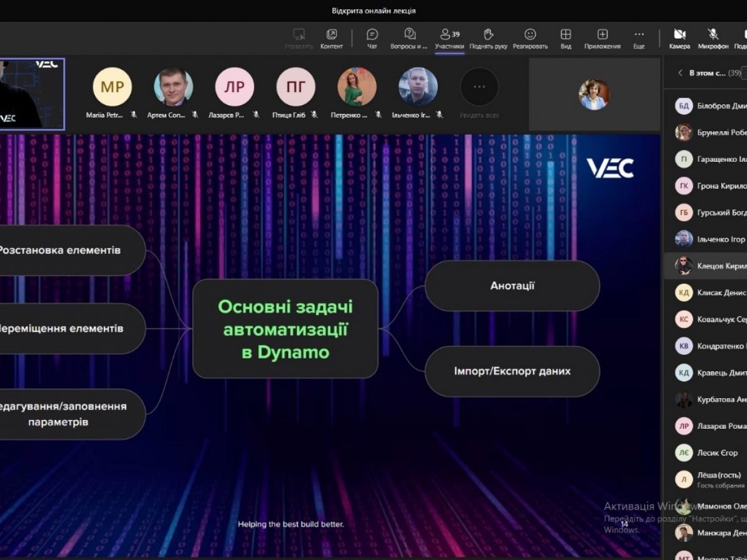Open Приложения apps menu
Viewport: 747px width, 560px height.
pos(602,39)
